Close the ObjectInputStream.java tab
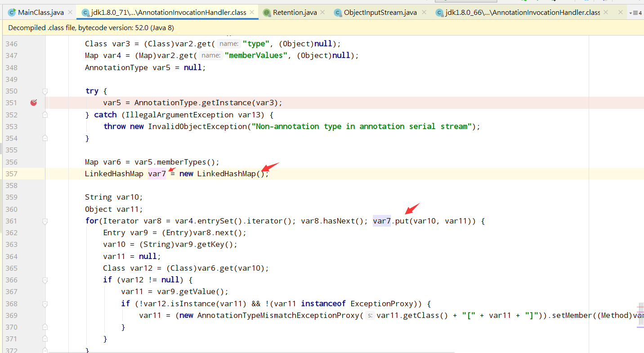 point(423,12)
